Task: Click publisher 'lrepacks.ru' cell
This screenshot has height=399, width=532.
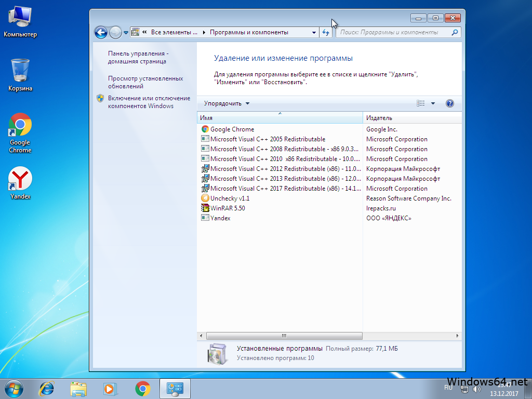Action: tap(381, 208)
